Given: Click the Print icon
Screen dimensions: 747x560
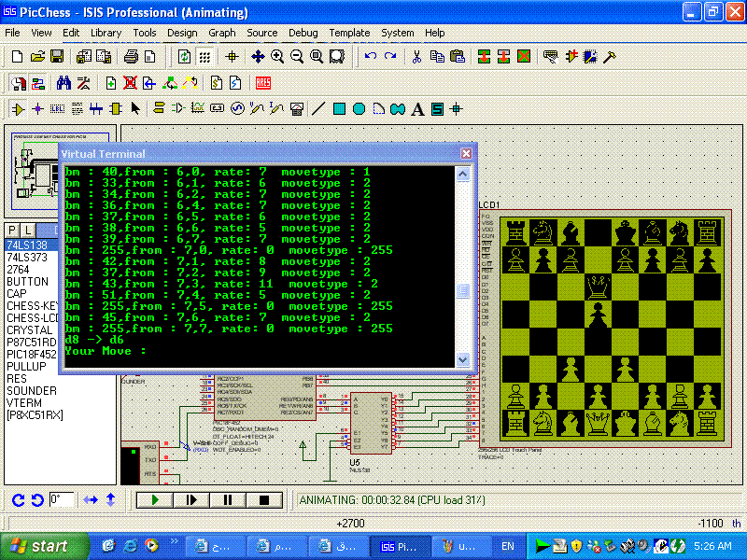Looking at the screenshot, I should click(x=131, y=57).
